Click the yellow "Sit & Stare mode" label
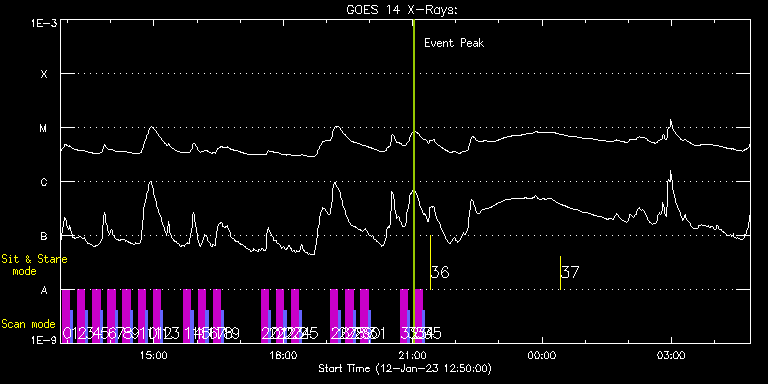The height and width of the screenshot is (384, 768). (x=34, y=265)
